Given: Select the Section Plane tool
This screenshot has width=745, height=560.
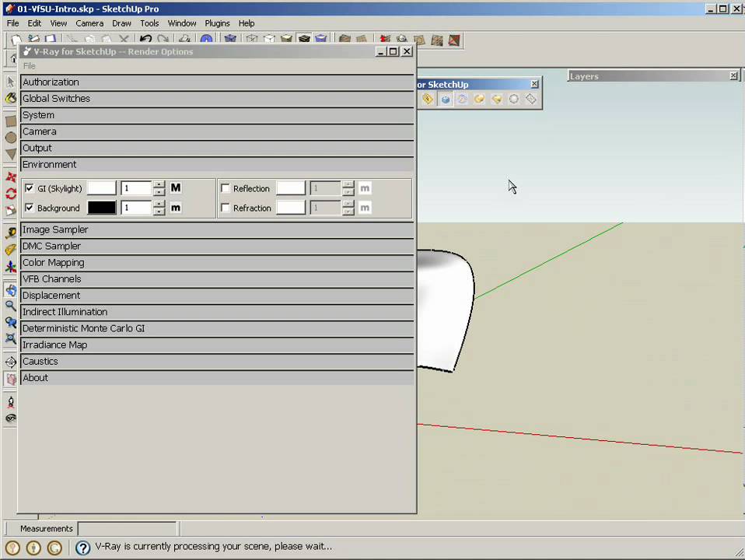Looking at the screenshot, I should tap(10, 362).
